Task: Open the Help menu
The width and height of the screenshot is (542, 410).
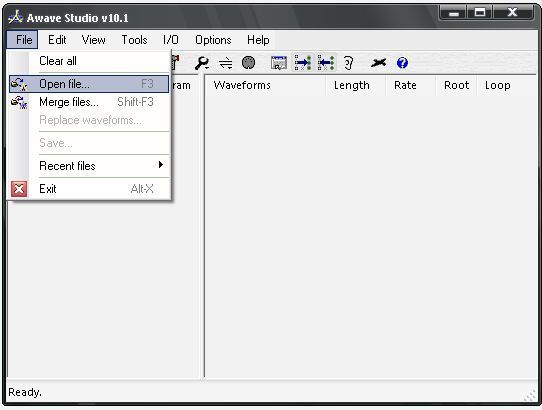Action: 258,40
